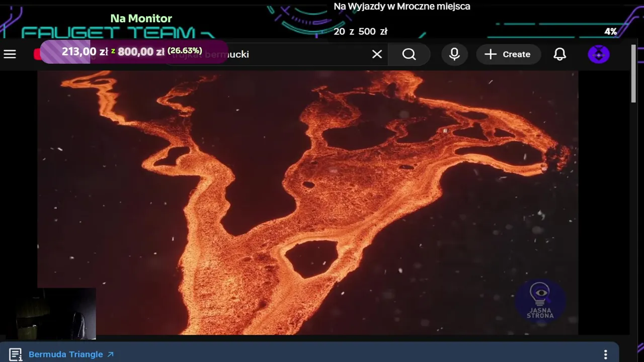Image resolution: width=644 pixels, height=362 pixels.
Task: Click the lava video player
Action: tap(307, 202)
